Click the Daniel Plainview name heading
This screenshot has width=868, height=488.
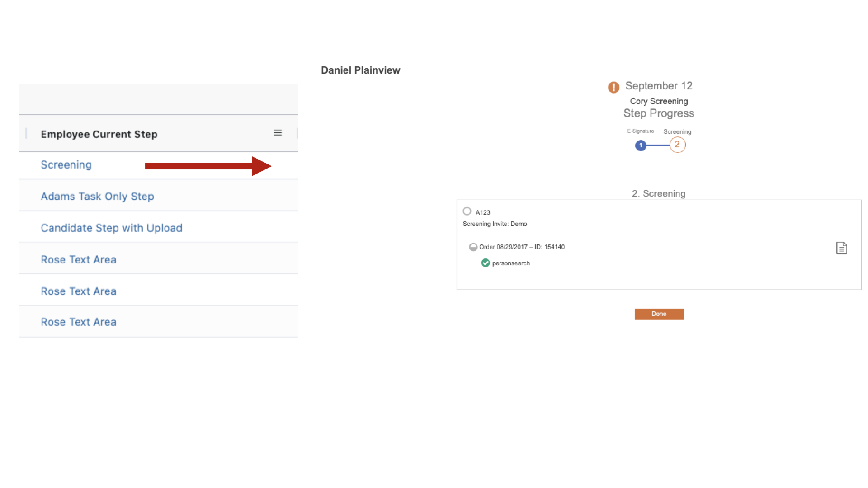(360, 70)
